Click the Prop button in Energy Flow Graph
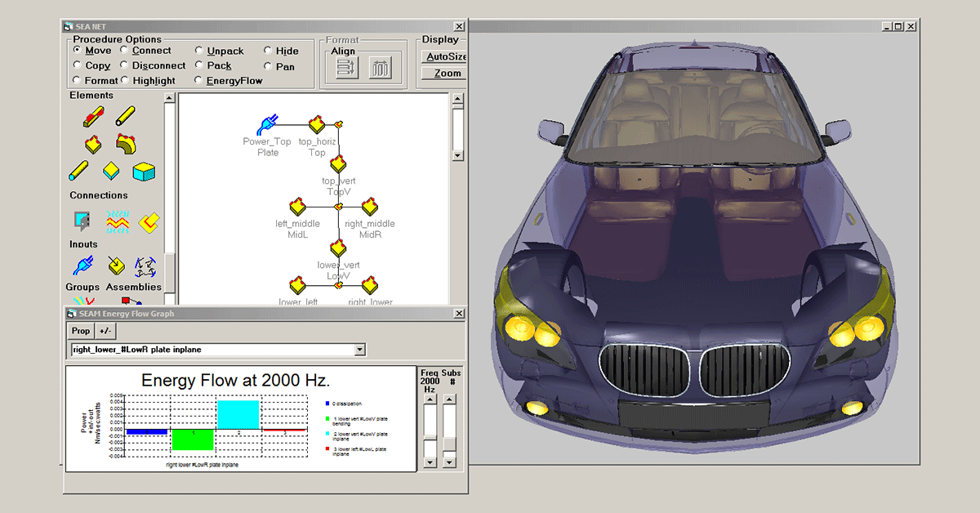 80,331
